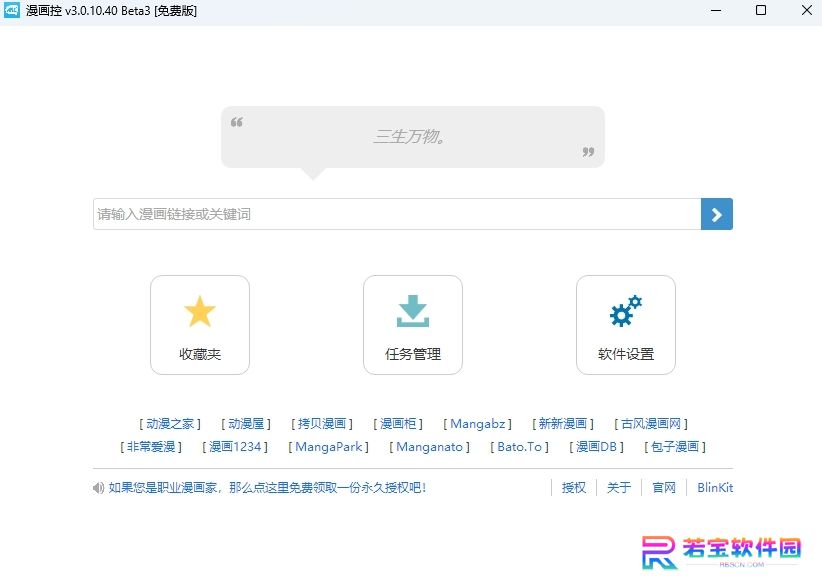822x578 pixels.
Task: Open the 古风漫画网 site link
Action: pos(651,423)
